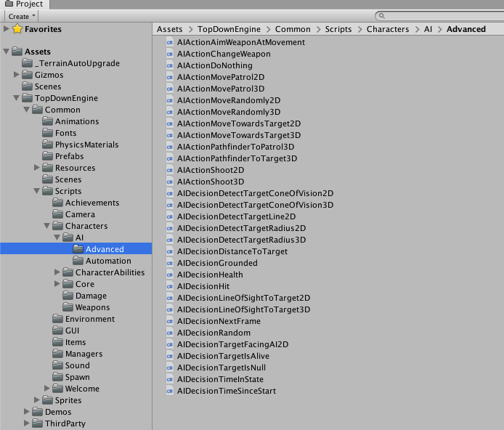
Task: Select script icon for AIActionShoot3D
Action: (x=170, y=182)
